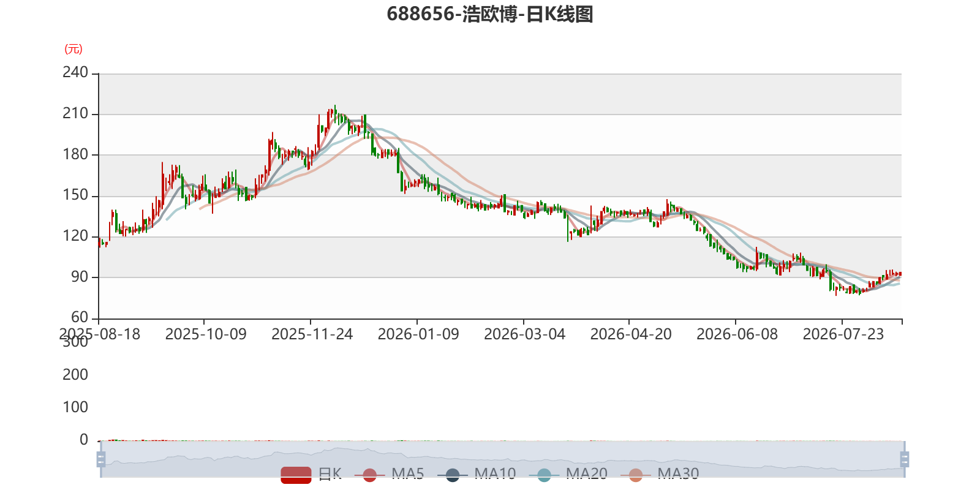Click the 240 price axis label
The width and height of the screenshot is (980, 490).
[x=75, y=72]
